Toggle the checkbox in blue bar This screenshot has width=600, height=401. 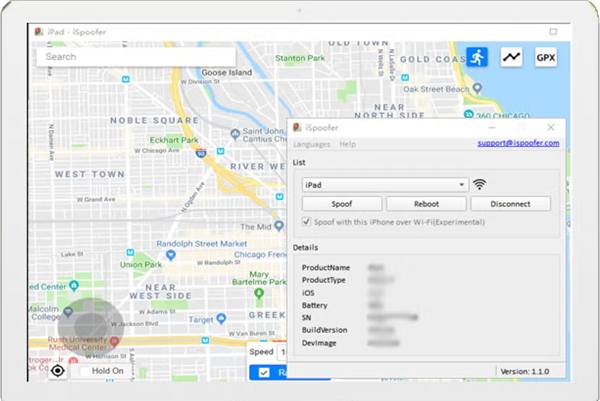pyautogui.click(x=264, y=373)
